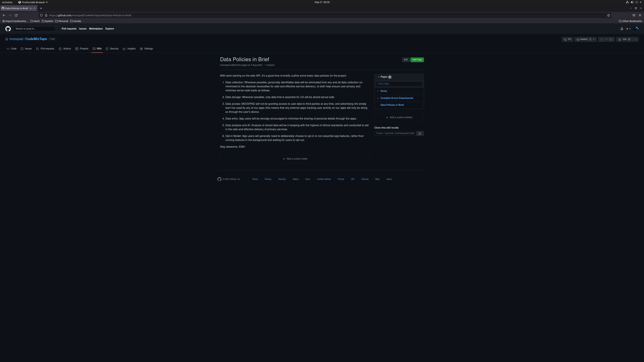
Task: Open the Privacy footer link
Action: point(268,179)
